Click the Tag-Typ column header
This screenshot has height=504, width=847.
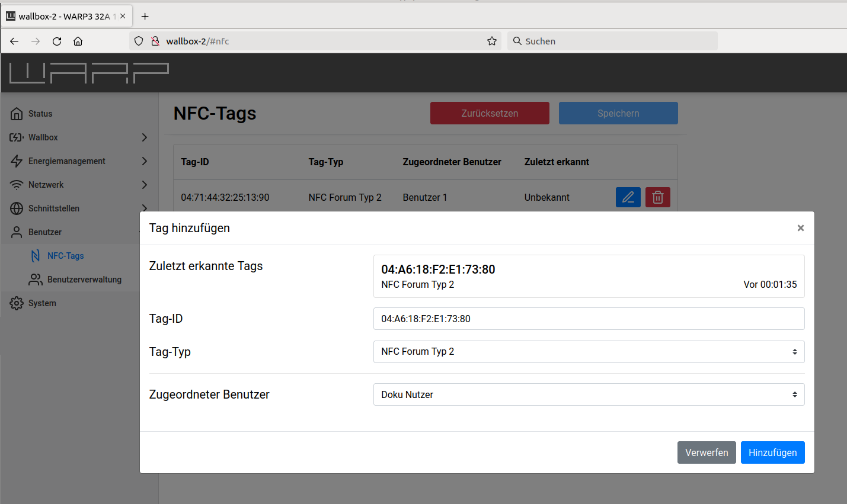pyautogui.click(x=326, y=162)
